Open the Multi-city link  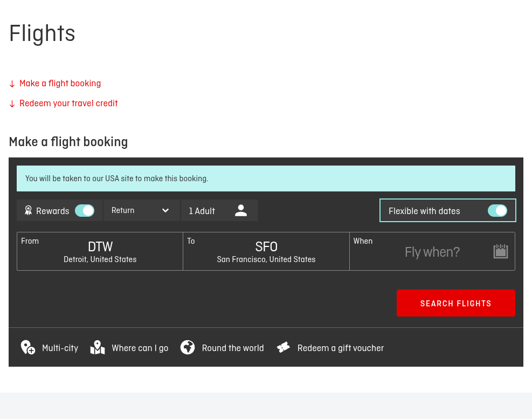(60, 348)
